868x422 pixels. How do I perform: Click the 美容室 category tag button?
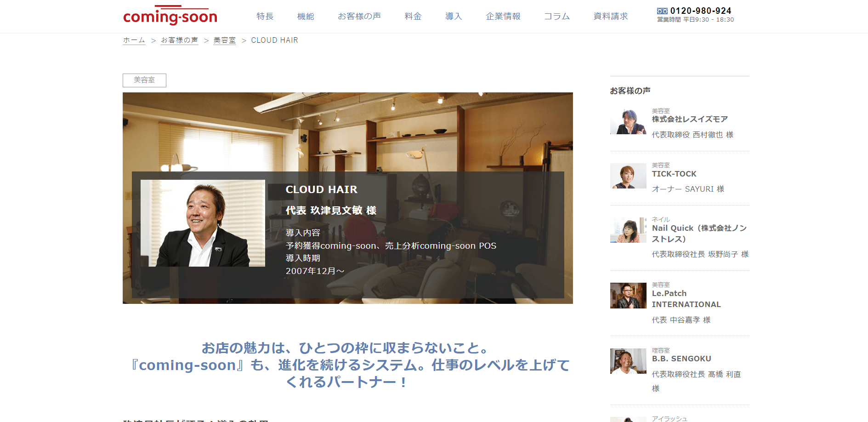pyautogui.click(x=144, y=80)
